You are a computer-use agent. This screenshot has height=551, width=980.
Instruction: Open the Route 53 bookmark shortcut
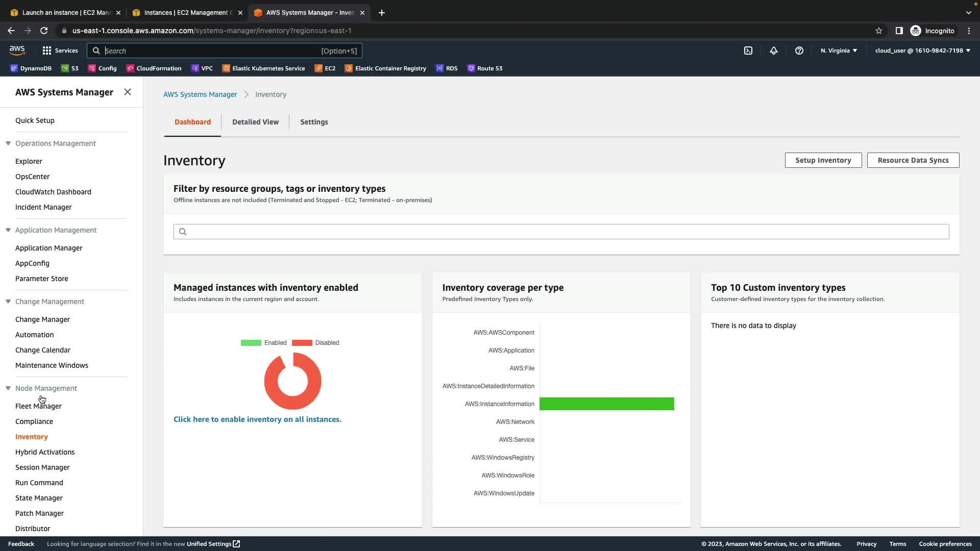tap(485, 68)
